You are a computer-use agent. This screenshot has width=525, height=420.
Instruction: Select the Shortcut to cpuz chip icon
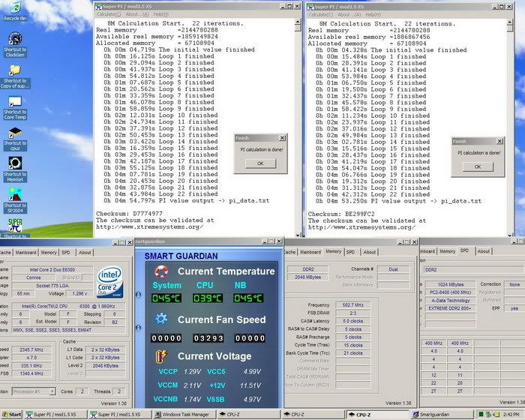(15, 139)
